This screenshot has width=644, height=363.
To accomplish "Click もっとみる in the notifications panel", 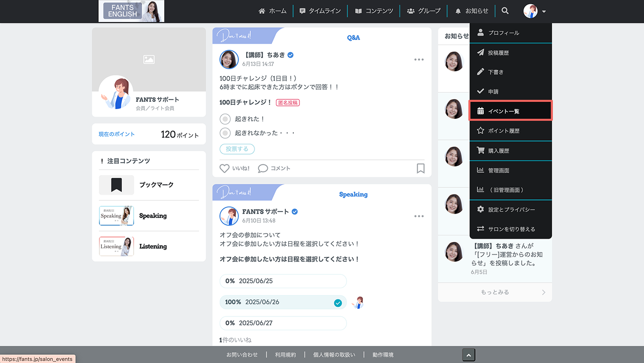I will point(495,292).
